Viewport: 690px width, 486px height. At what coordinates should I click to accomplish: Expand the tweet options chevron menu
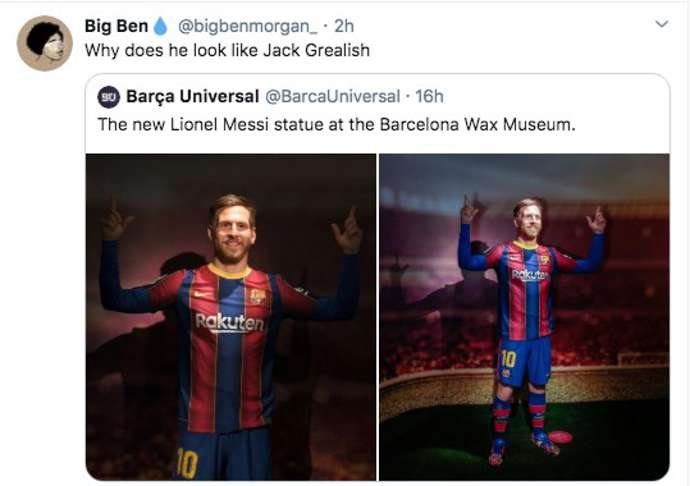pyautogui.click(x=662, y=24)
